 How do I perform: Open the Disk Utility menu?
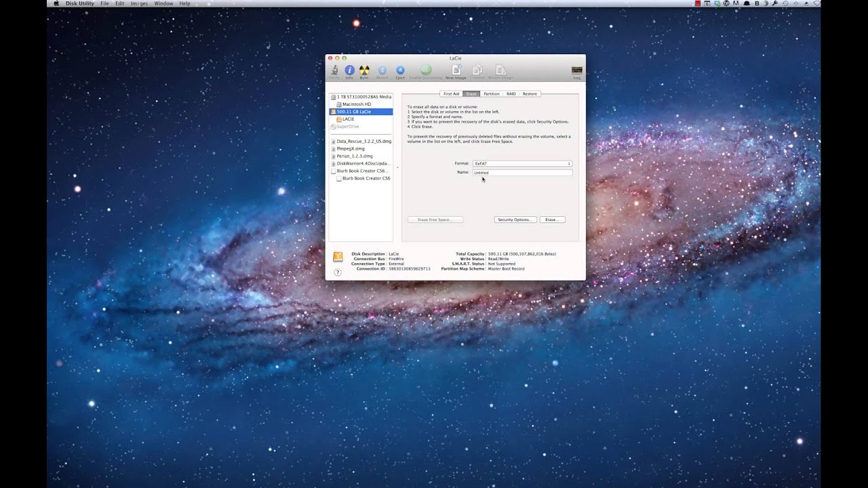coord(81,3)
